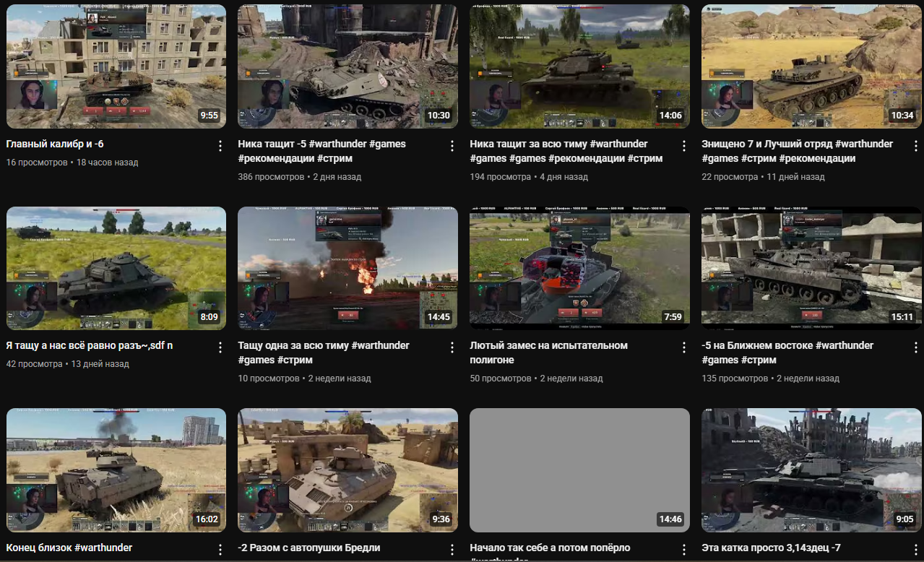Image resolution: width=924 pixels, height=562 pixels.
Task: Play the 14:06 'Ника тащит за всю тиму' thumbnail
Action: click(x=580, y=66)
